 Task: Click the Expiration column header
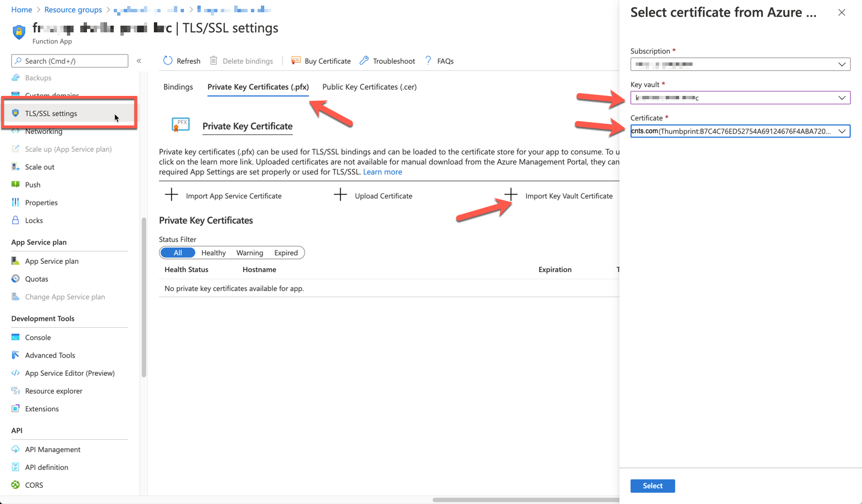555,269
